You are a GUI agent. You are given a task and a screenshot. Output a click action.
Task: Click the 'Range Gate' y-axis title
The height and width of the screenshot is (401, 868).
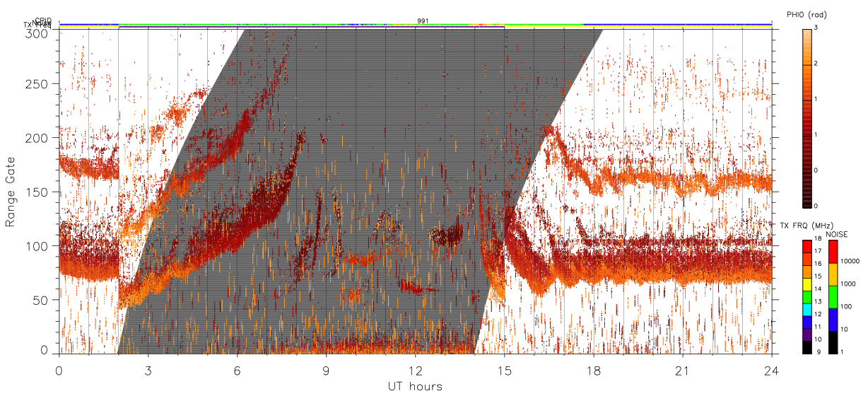click(x=11, y=192)
